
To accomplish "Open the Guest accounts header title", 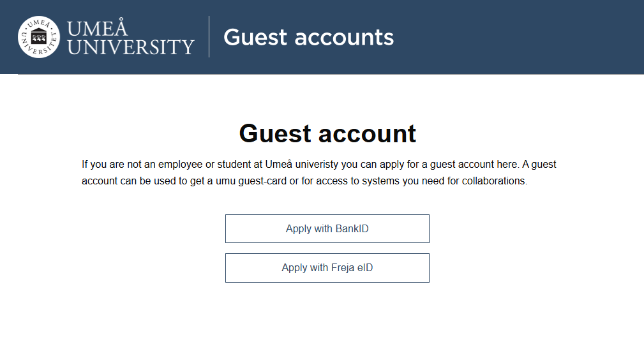I will click(x=308, y=38).
